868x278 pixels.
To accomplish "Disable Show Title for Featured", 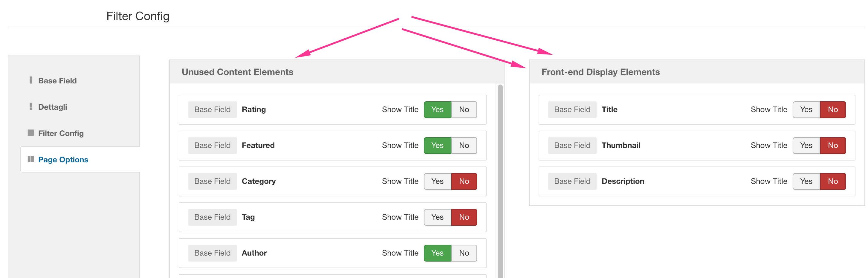I will click(x=464, y=146).
